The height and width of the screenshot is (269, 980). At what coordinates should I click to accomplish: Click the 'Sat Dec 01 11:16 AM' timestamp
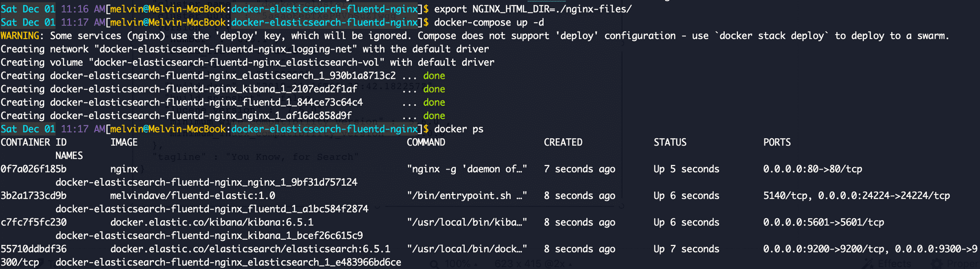coord(53,9)
